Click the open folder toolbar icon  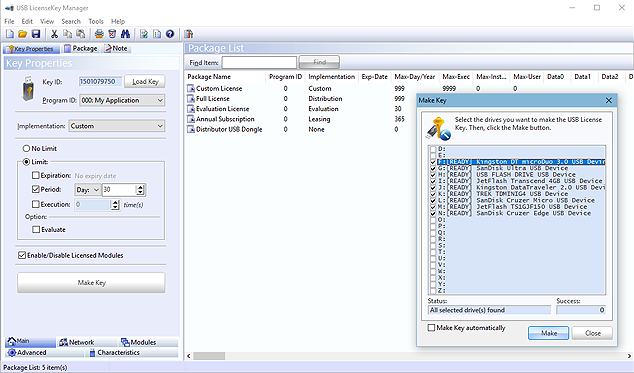coord(23,34)
